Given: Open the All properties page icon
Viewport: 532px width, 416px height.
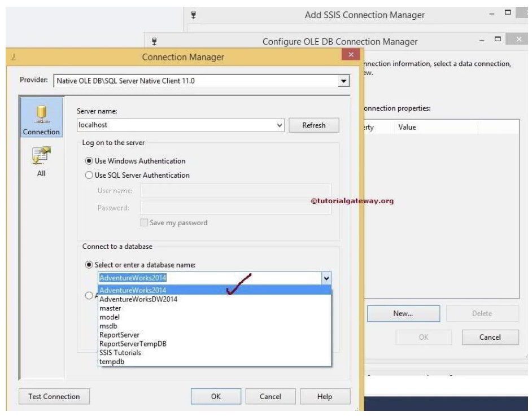Looking at the screenshot, I should pos(41,162).
